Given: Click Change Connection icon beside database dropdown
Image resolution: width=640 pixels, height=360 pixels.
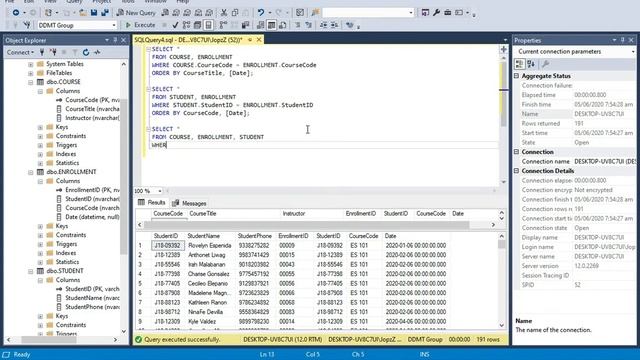Looking at the screenshot, I should pos(27,25).
